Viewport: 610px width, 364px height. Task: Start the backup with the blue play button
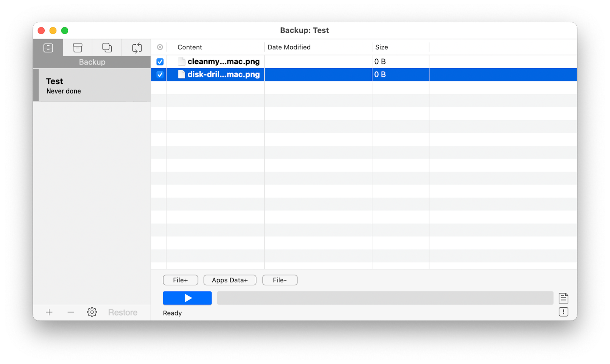coord(187,298)
